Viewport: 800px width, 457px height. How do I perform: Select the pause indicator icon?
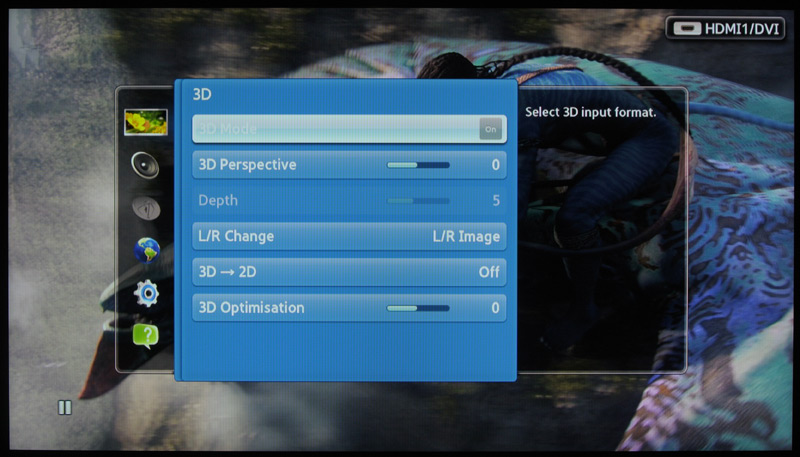65,407
